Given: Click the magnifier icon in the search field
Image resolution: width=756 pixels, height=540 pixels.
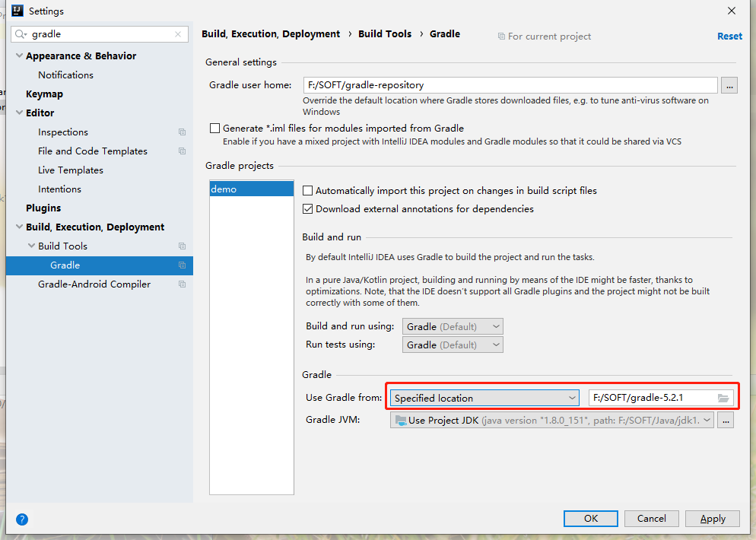Looking at the screenshot, I should [18, 33].
